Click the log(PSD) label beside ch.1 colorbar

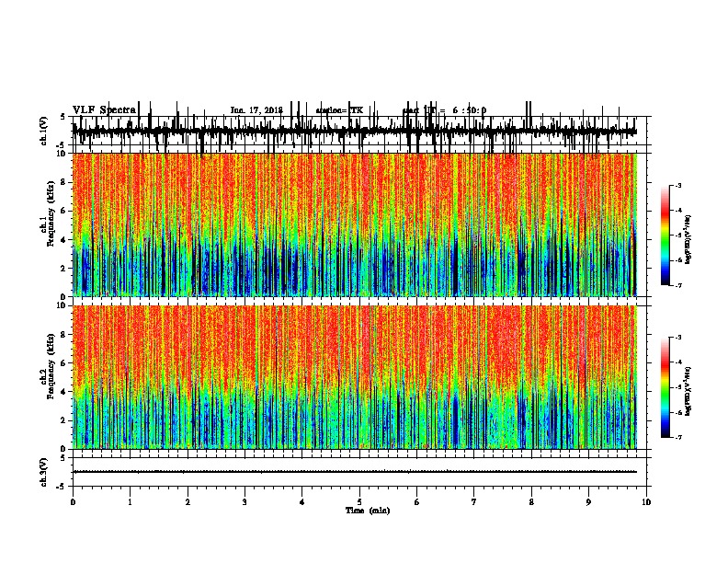688,239
